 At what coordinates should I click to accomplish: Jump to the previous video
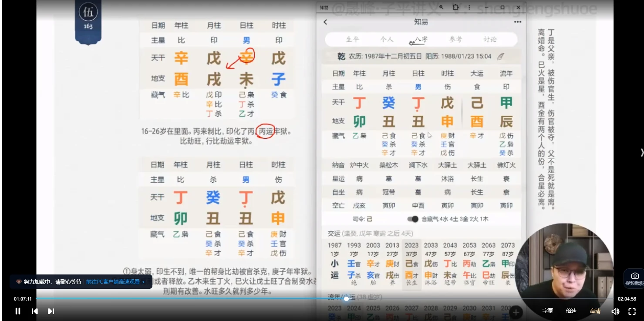point(35,311)
